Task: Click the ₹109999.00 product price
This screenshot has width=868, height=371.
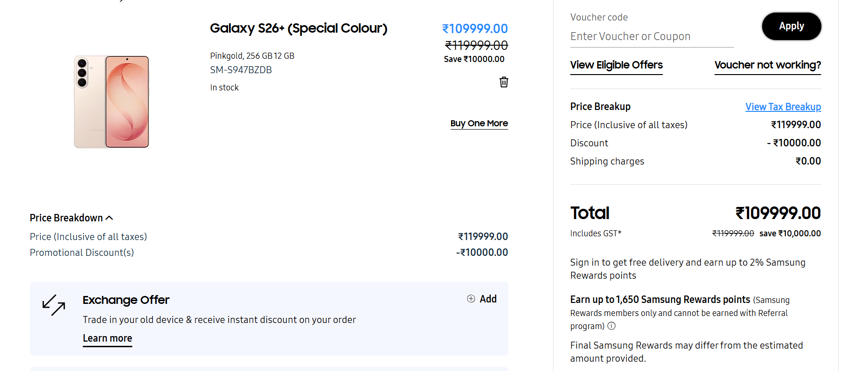Action: point(475,29)
